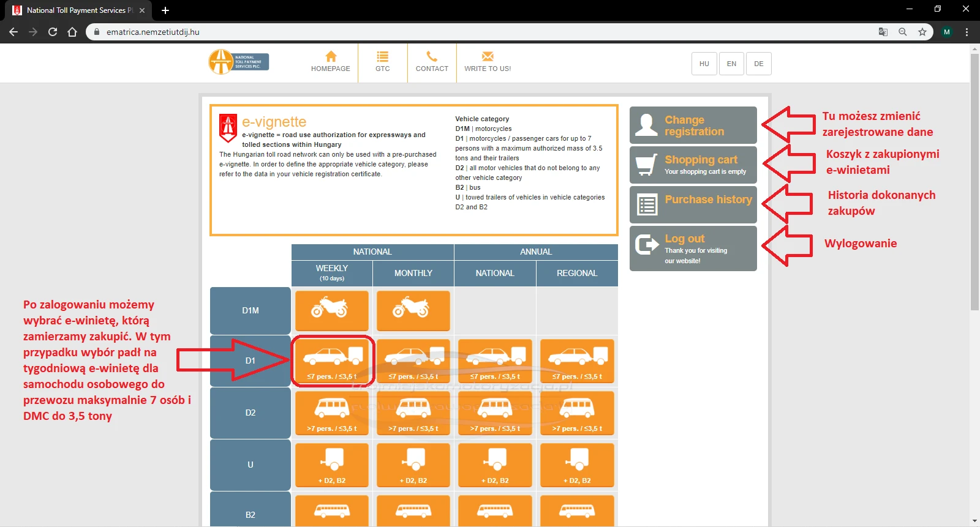Choose monthly D1 car e-vignette
980x527 pixels.
[413, 361]
